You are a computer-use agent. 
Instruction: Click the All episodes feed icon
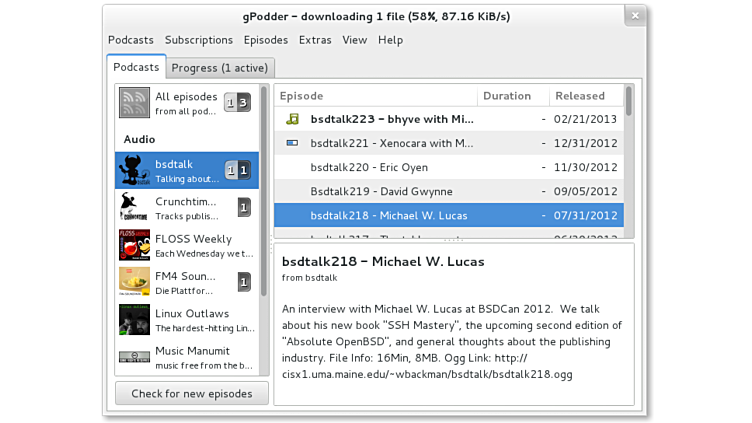[x=135, y=103]
